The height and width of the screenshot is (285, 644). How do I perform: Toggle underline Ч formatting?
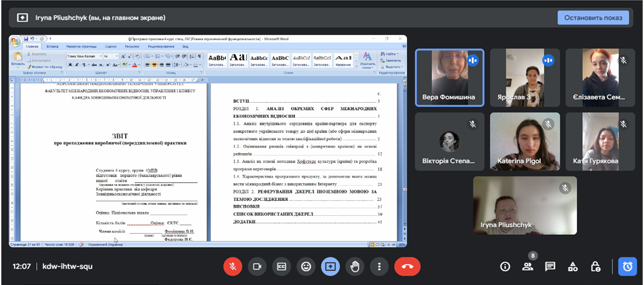[84, 65]
